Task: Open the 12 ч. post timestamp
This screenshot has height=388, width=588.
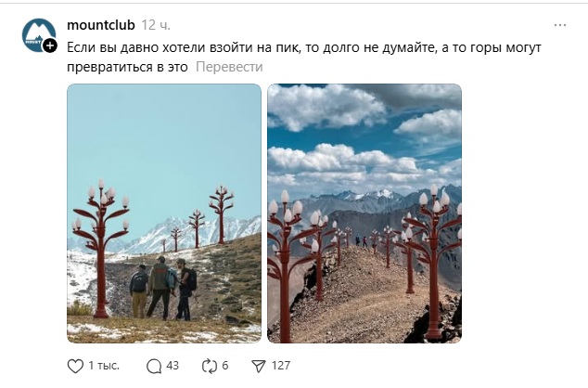Action: click(x=156, y=25)
